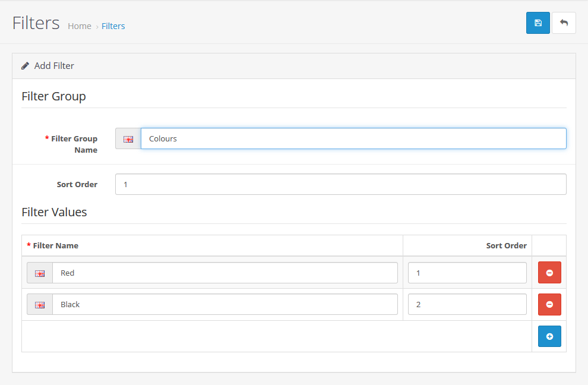Click the flag icon beside Colours field
This screenshot has height=385, width=588.
point(128,139)
